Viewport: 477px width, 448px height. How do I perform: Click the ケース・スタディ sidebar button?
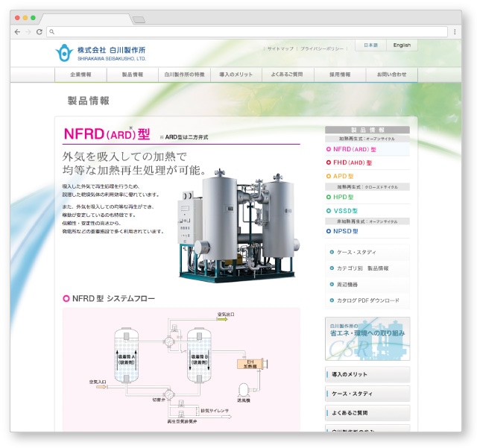point(367,394)
